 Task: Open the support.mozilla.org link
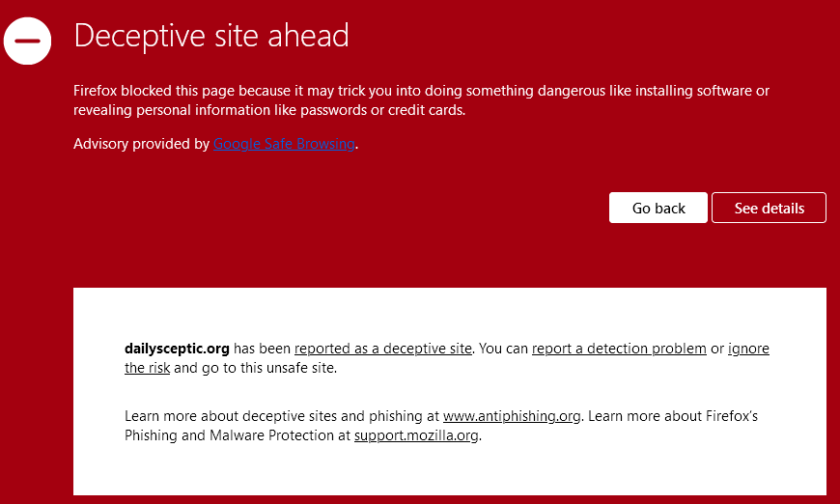pos(416,435)
